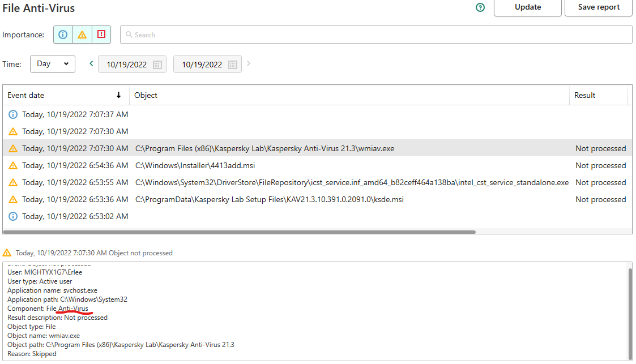Sort by the Object column header
Image resolution: width=636 pixels, height=364 pixels.
[x=349, y=95]
